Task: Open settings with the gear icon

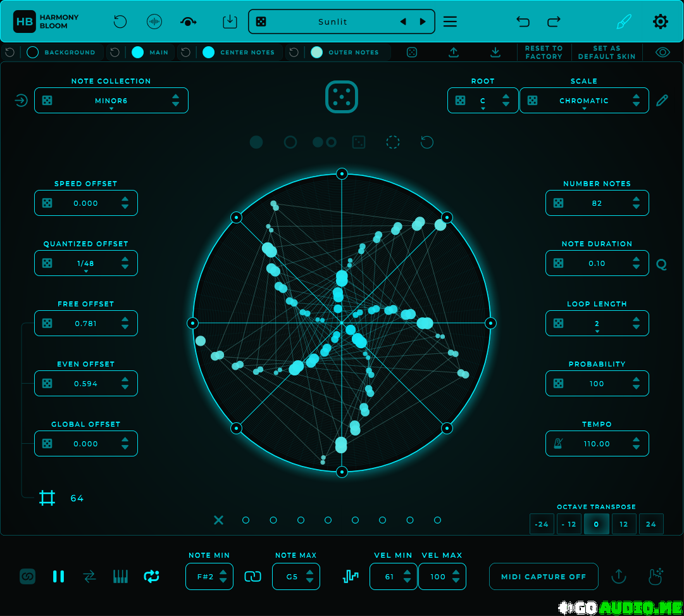Action: click(x=660, y=22)
